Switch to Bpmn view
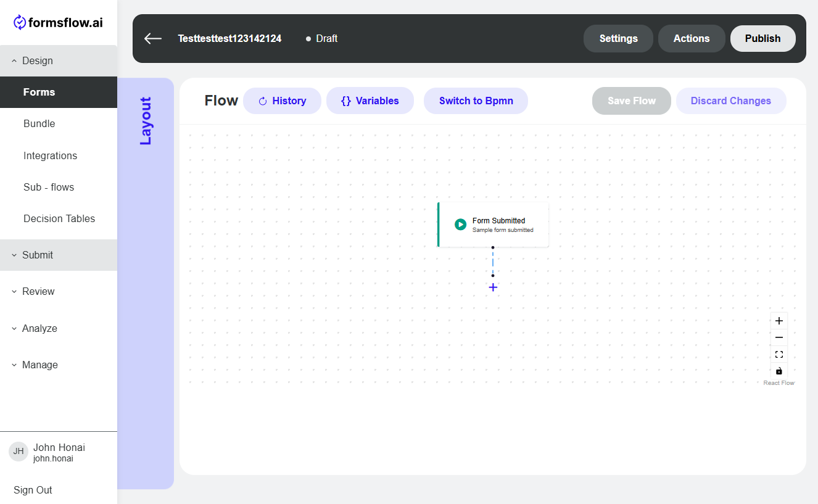The width and height of the screenshot is (818, 504). click(476, 101)
